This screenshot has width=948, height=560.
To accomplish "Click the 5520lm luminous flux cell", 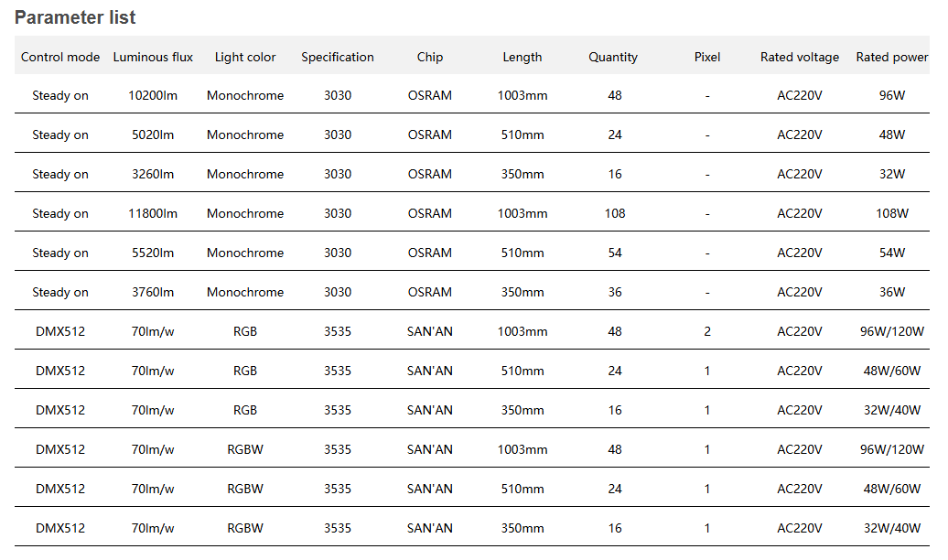I will (153, 253).
